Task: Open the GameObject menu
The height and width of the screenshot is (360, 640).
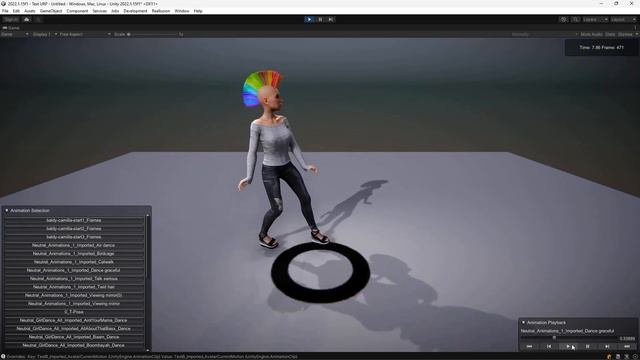Action: (x=51, y=11)
